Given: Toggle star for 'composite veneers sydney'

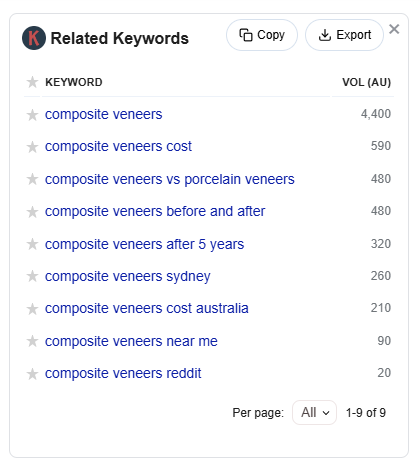Looking at the screenshot, I should point(32,276).
